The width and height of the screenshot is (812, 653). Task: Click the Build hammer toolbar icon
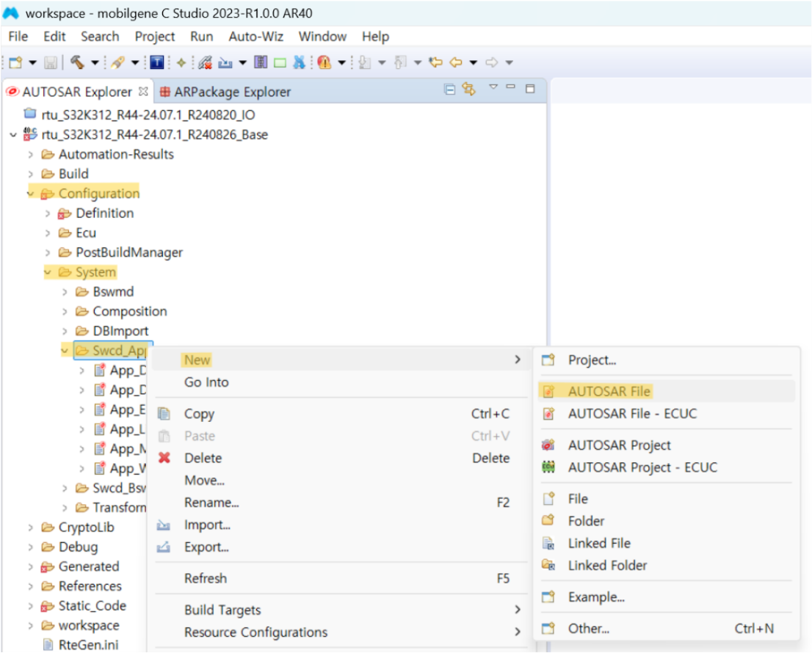[x=77, y=62]
